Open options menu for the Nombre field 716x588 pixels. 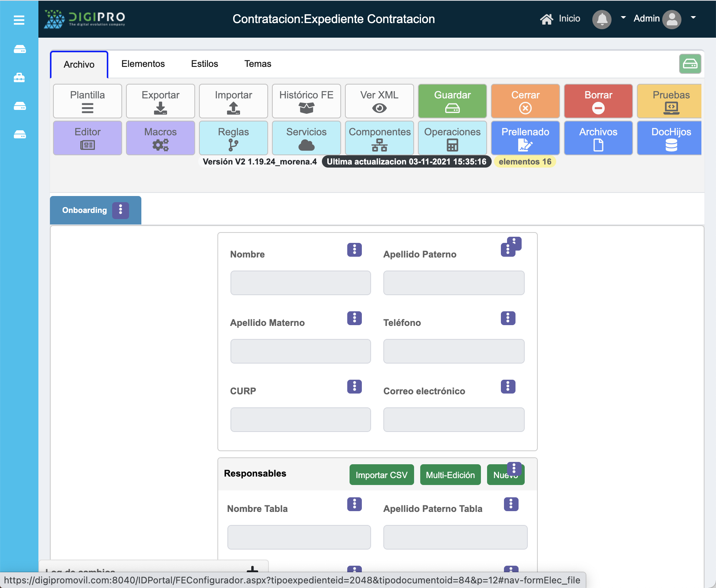(354, 250)
